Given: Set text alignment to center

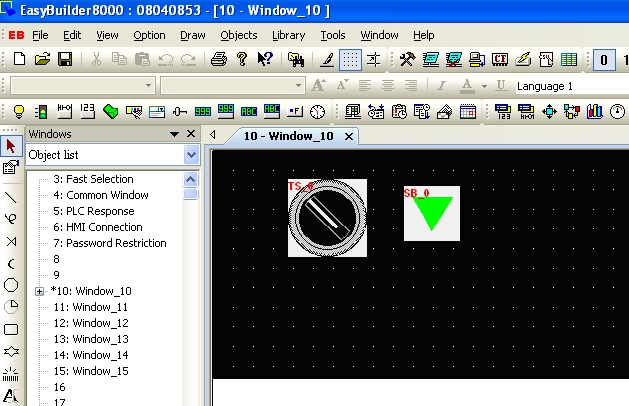Looking at the screenshot, I should tap(388, 85).
